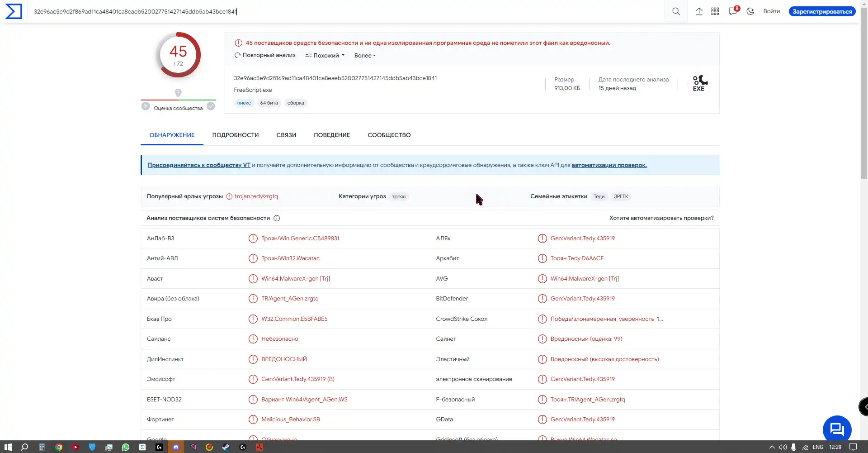
Task: Click the trojan.tedy/zrgtq threat label
Action: pyautogui.click(x=256, y=196)
